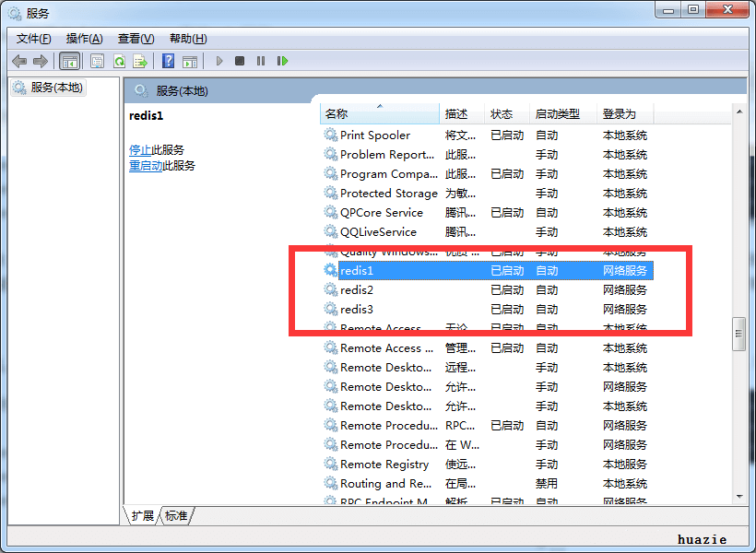Click the gear icon beside redis2
Viewport: 756px width, 553px height.
tap(330, 288)
